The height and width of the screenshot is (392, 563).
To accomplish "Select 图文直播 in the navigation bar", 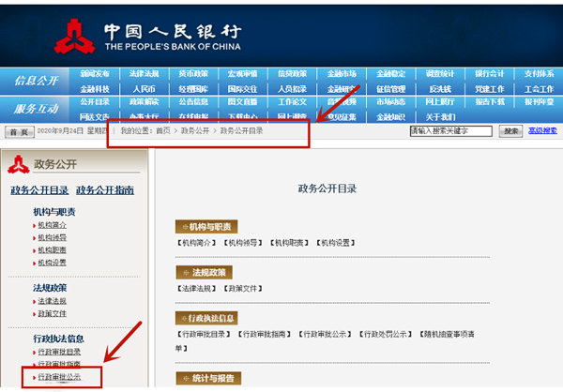I will pos(243,102).
